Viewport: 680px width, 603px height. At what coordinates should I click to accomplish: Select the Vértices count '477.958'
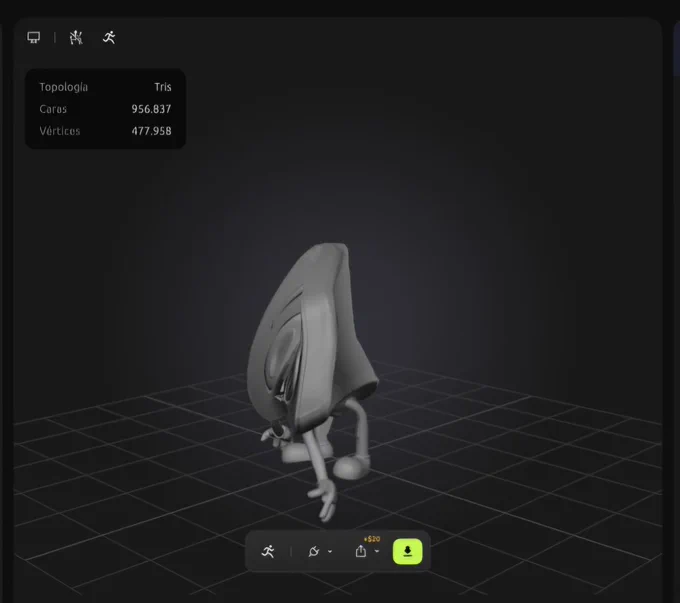pyautogui.click(x=151, y=131)
